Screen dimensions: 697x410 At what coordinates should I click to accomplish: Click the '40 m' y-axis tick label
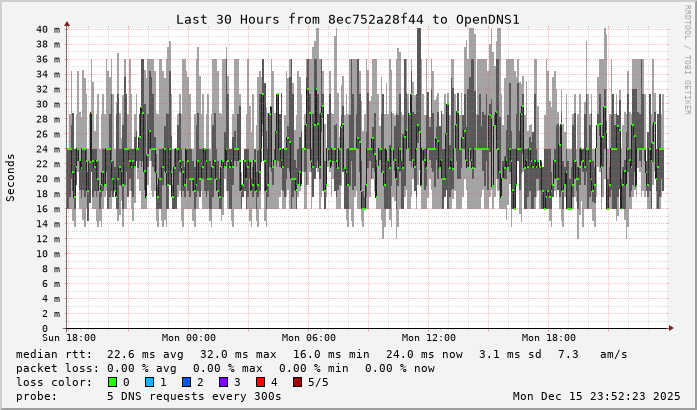click(48, 29)
